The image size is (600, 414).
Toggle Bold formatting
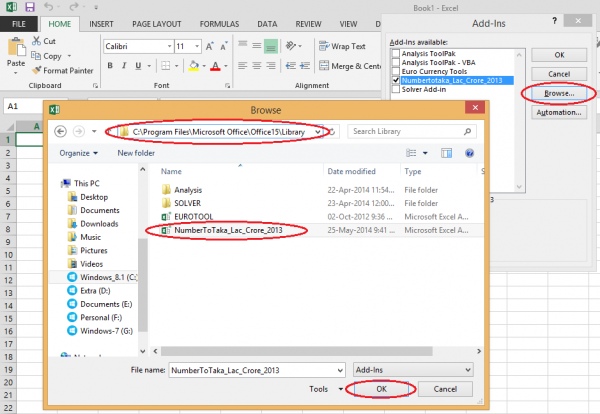tap(110, 66)
